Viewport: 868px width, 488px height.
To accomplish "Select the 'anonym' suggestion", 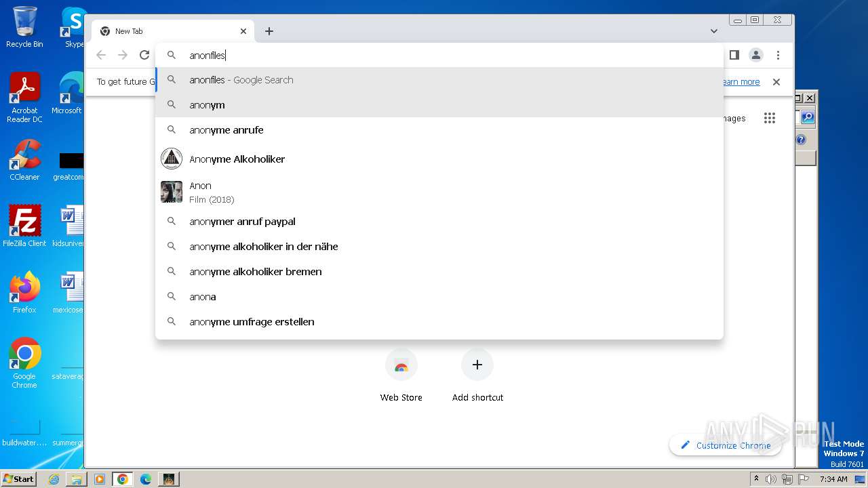I will pos(439,105).
